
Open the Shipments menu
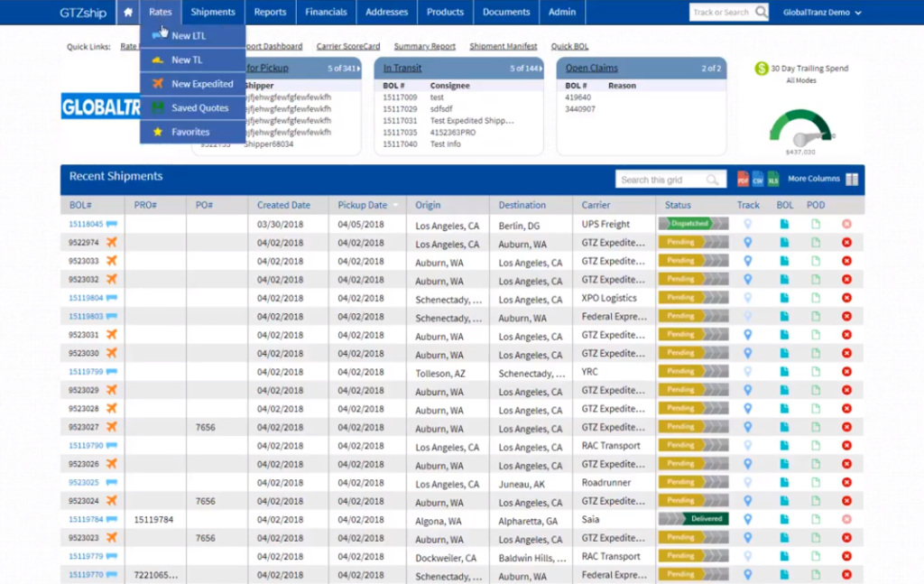pyautogui.click(x=213, y=12)
